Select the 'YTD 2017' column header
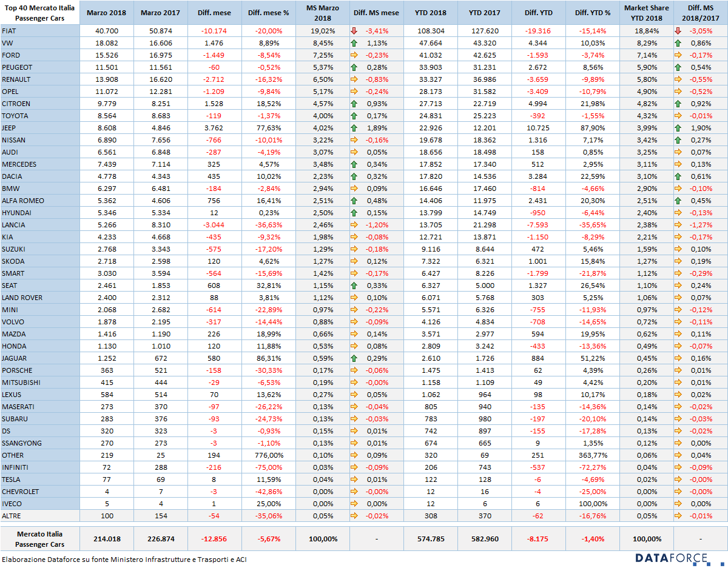This screenshot has height=568, width=728. (x=484, y=13)
